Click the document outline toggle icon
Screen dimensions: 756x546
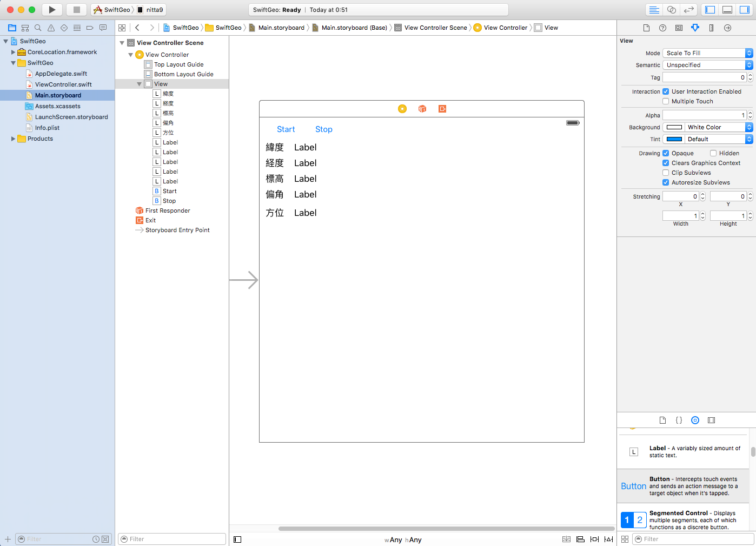[x=237, y=540]
